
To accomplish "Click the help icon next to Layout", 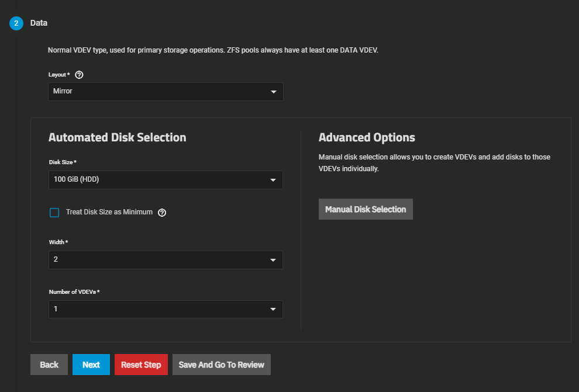I will pos(79,74).
